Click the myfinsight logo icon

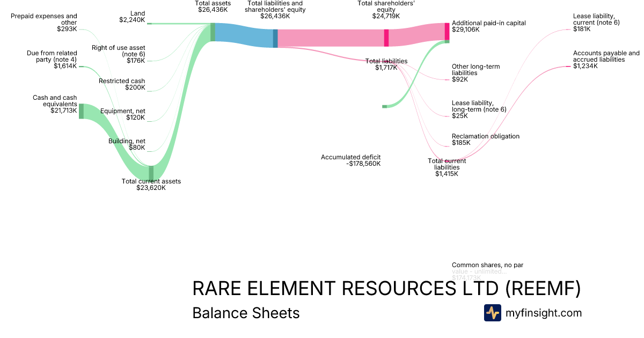click(x=492, y=313)
